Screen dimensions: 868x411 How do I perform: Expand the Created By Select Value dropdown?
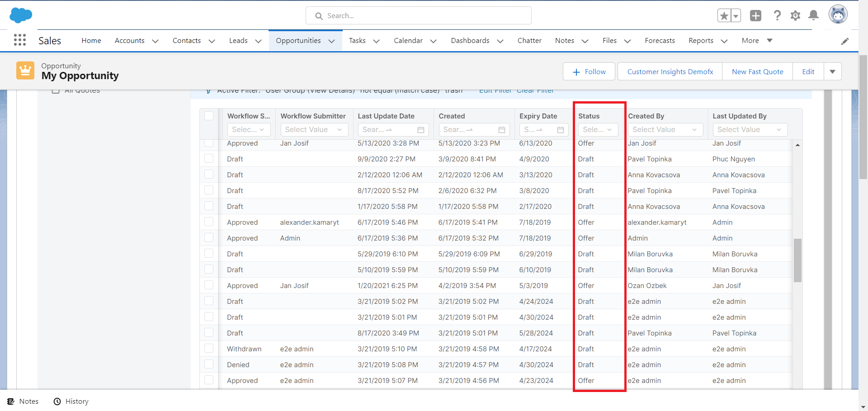click(665, 130)
